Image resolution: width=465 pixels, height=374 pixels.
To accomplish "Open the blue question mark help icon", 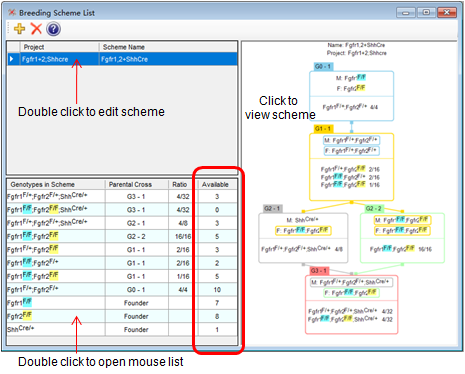I will point(53,29).
